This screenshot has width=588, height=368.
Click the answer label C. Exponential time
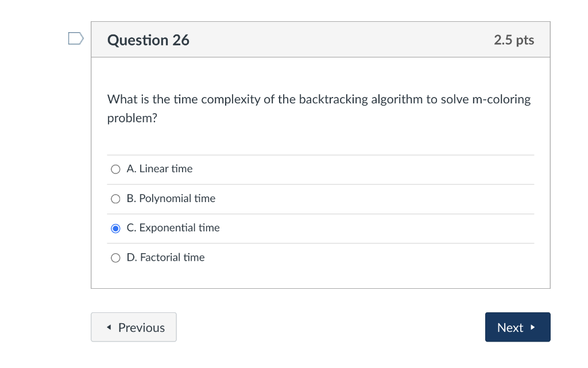point(172,227)
